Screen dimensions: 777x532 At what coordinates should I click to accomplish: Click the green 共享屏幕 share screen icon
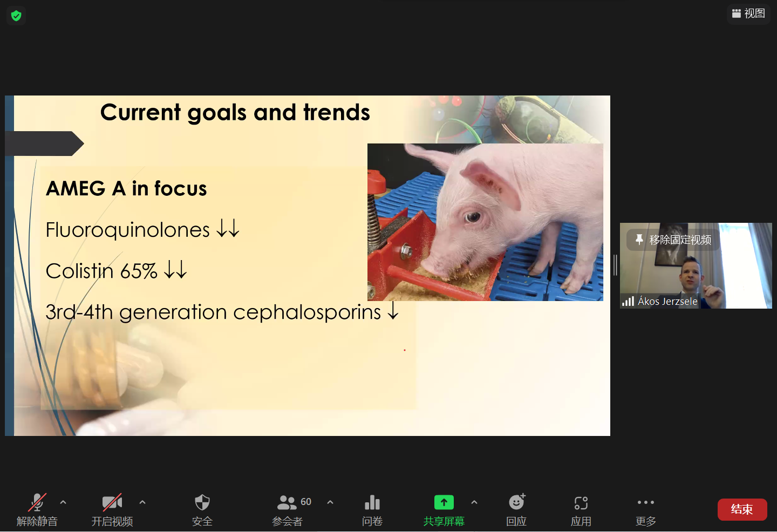[x=444, y=503]
